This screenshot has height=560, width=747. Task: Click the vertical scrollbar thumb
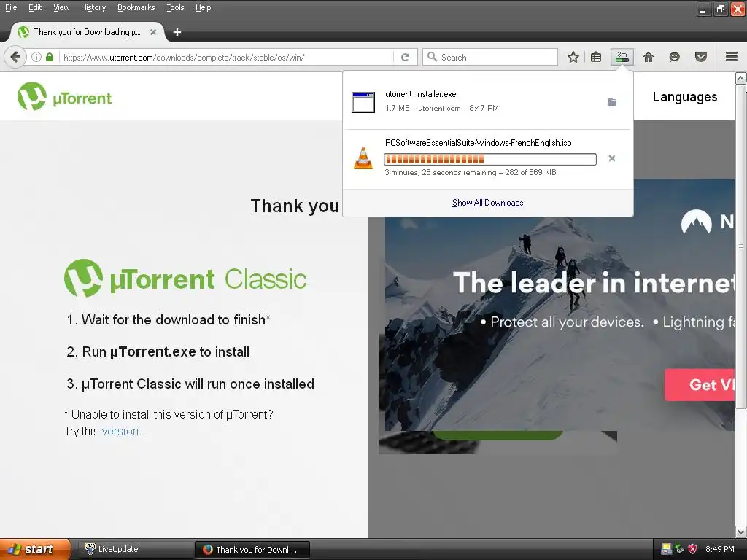741,246
